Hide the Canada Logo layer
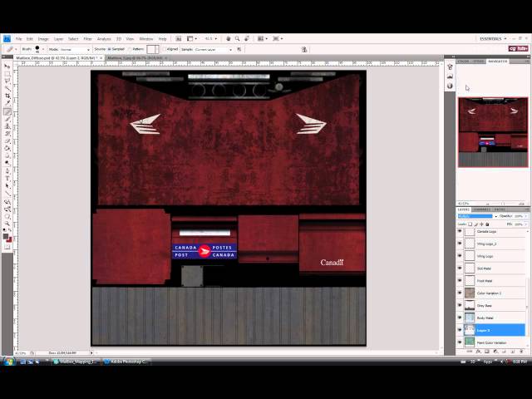Image resolution: width=532 pixels, height=399 pixels. (460, 232)
